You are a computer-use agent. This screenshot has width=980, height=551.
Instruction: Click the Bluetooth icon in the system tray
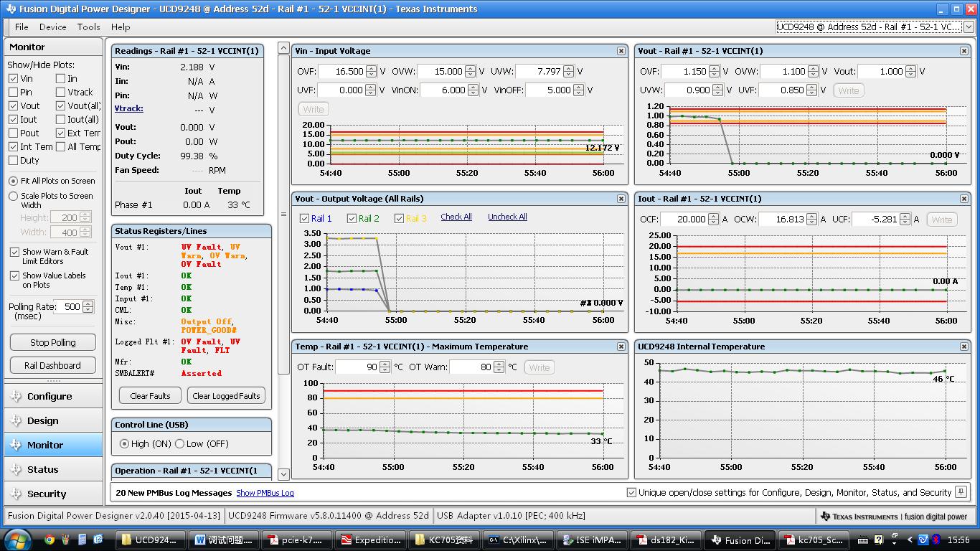pos(936,540)
